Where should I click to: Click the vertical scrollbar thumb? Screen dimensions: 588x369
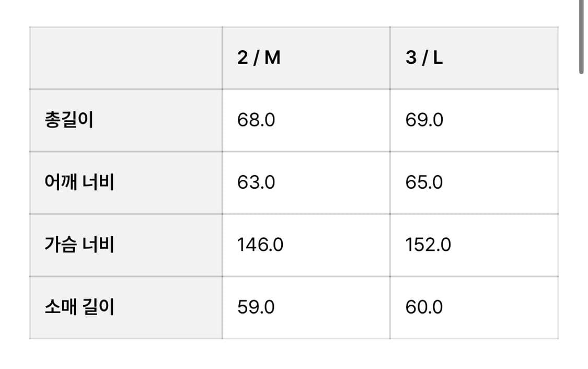tap(581, 37)
